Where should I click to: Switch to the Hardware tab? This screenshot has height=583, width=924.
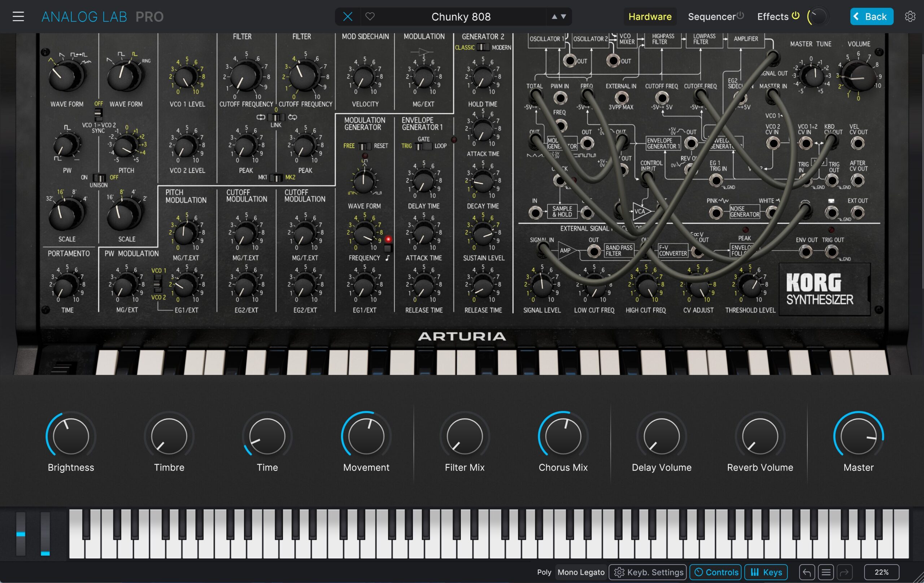(x=650, y=17)
